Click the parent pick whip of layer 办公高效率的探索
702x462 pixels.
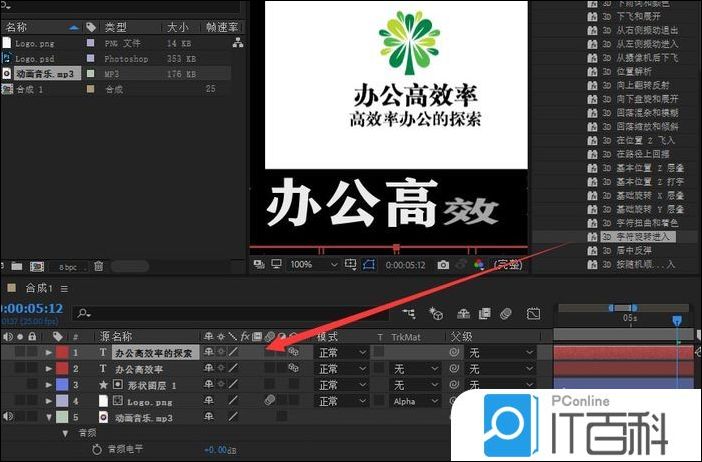coord(454,353)
